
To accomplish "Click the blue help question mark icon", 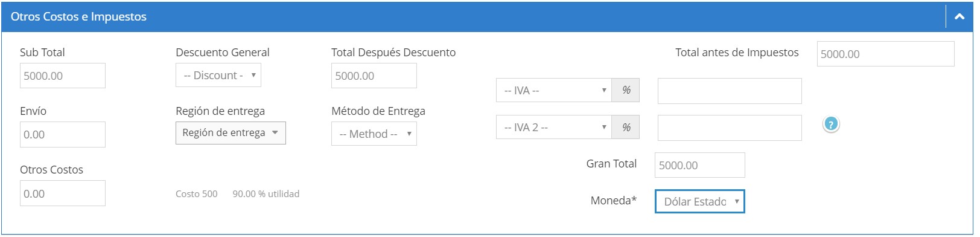I will click(x=831, y=125).
